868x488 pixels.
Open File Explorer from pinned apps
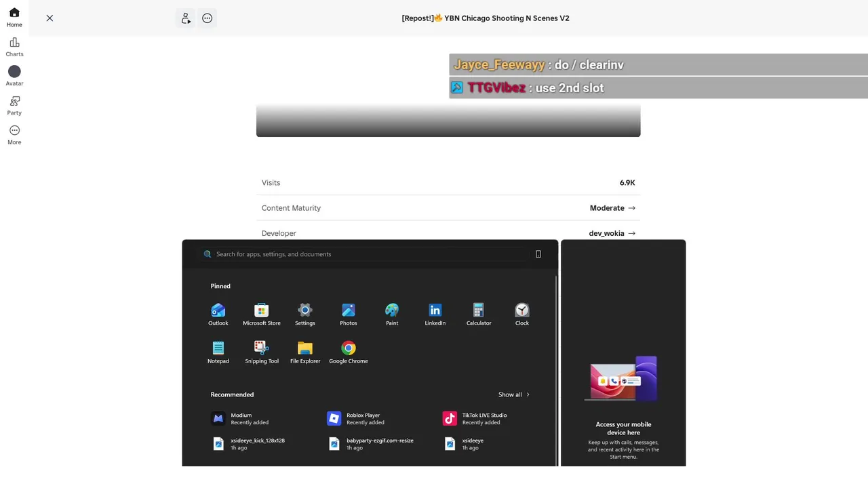pos(305,352)
